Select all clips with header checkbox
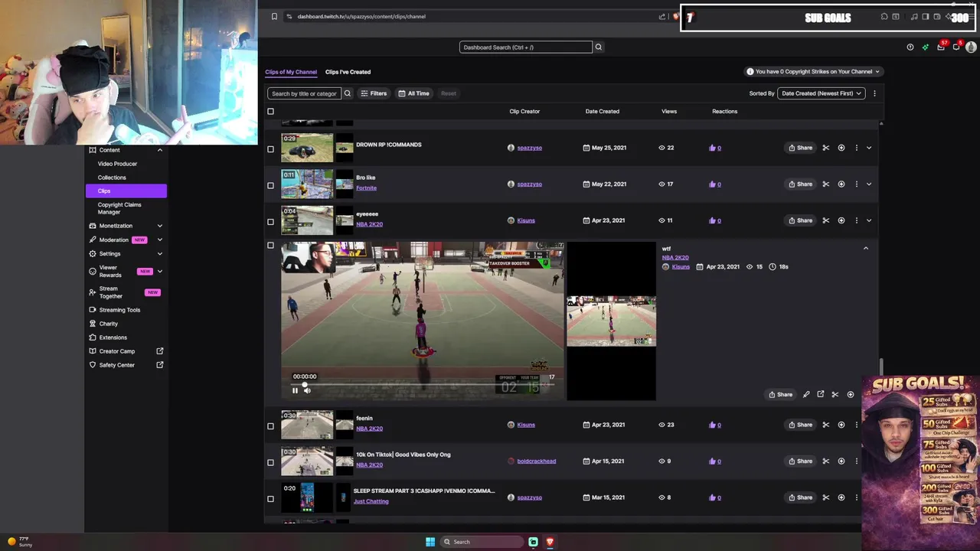Viewport: 980px width, 551px height. coord(270,112)
